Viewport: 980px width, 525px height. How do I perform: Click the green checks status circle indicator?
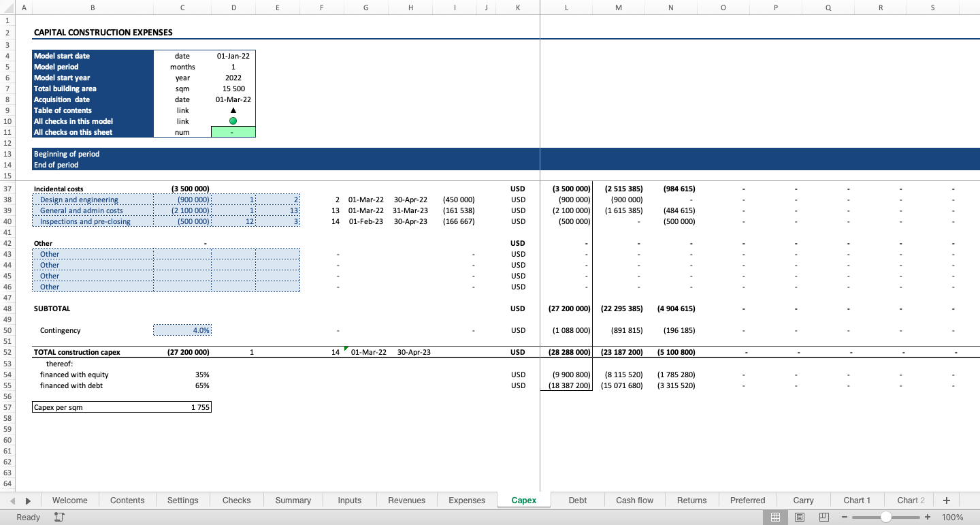click(233, 121)
